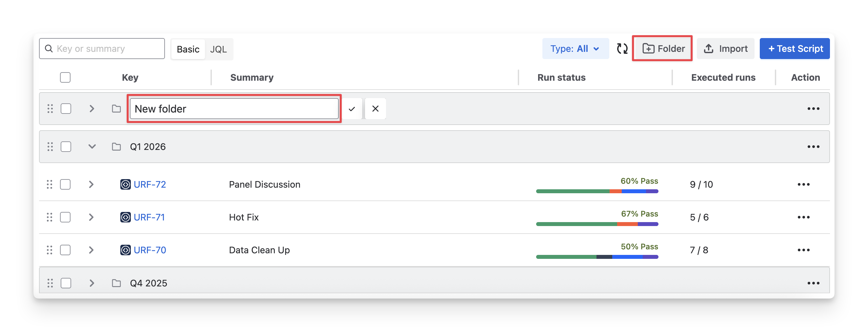Expand the Q4 2025 folder
This screenshot has height=332, width=868.
(x=91, y=283)
